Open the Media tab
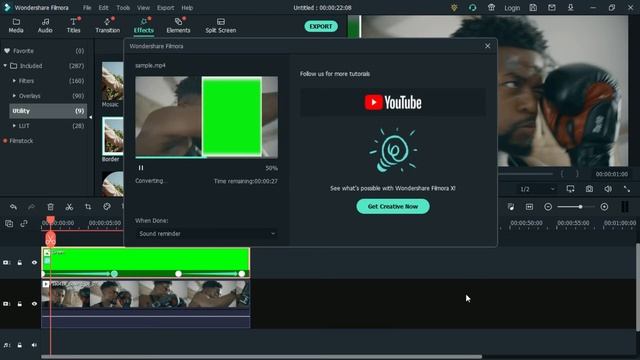This screenshot has width=640, height=360. 16,25
